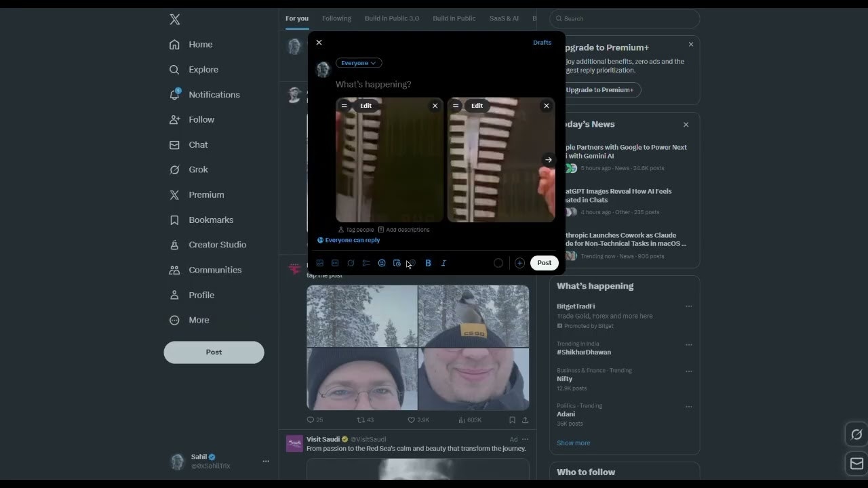Expand the More menu in sidebar
Image resolution: width=868 pixels, height=488 pixels.
(x=189, y=321)
